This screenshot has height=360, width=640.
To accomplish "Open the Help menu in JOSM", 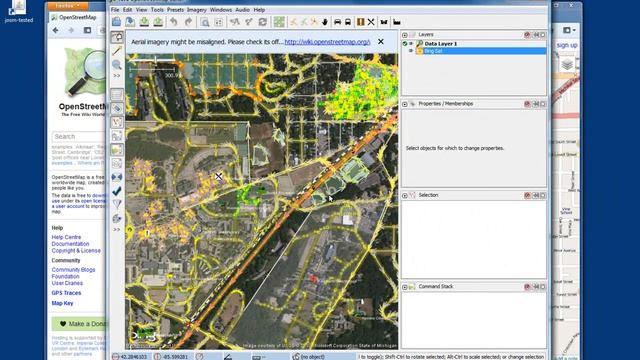I will pyautogui.click(x=259, y=10).
